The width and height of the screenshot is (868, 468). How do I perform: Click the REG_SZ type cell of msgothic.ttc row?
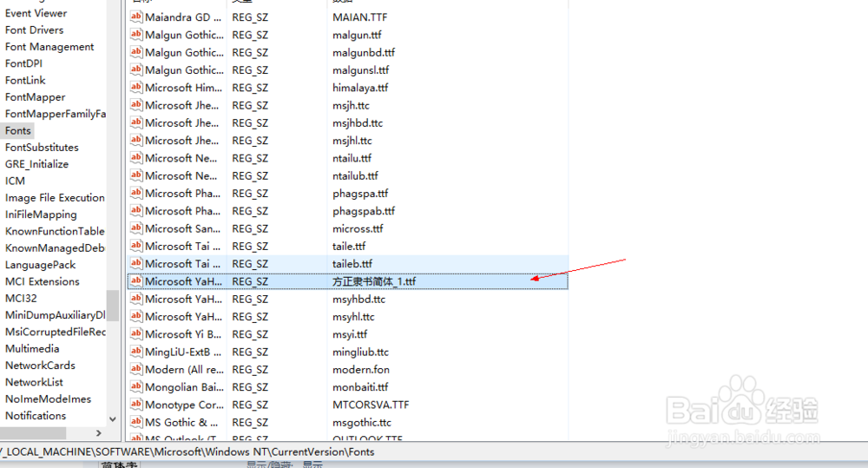tap(250, 423)
